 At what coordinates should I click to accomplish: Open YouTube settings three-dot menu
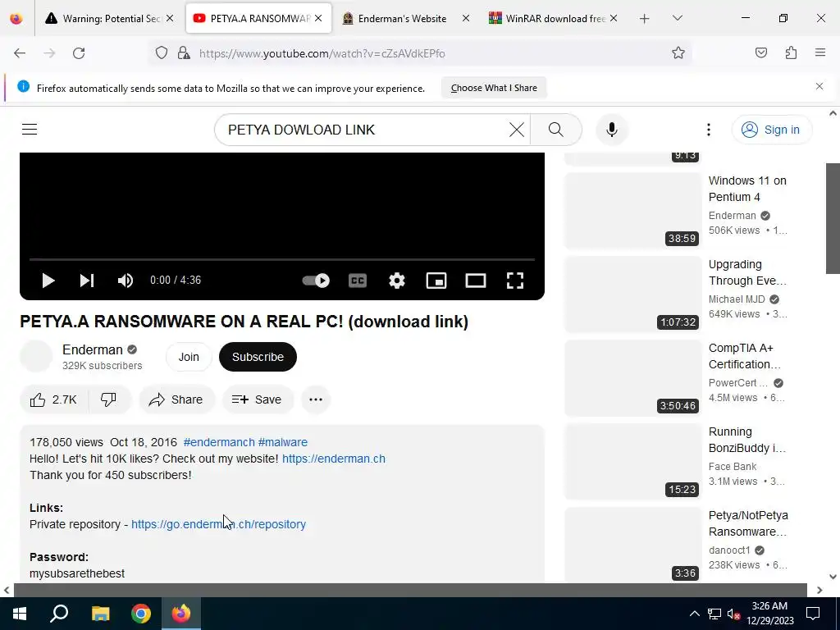pos(709,130)
